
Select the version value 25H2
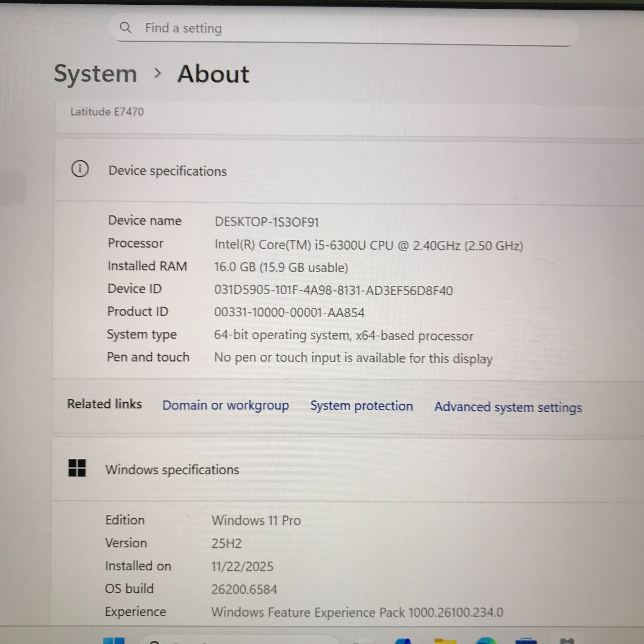(x=227, y=543)
